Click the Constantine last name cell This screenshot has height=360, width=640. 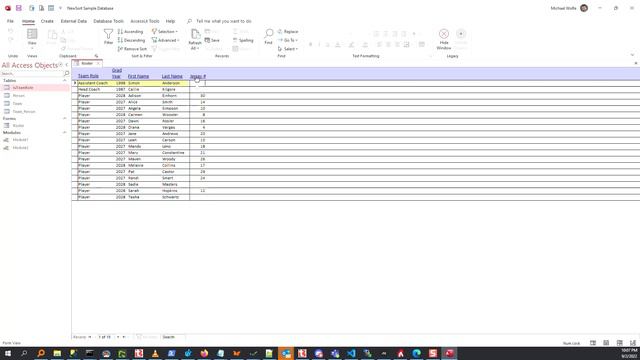pyautogui.click(x=175, y=153)
